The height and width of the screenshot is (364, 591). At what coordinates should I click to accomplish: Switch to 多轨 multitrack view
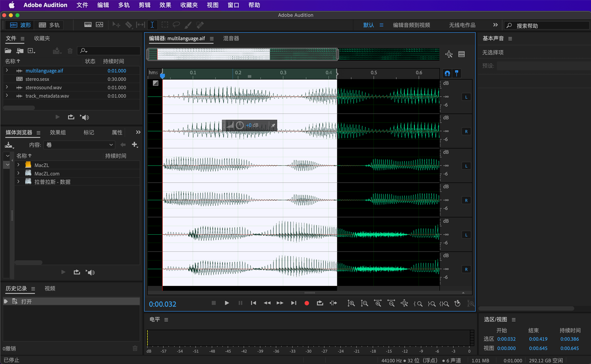[x=49, y=25]
